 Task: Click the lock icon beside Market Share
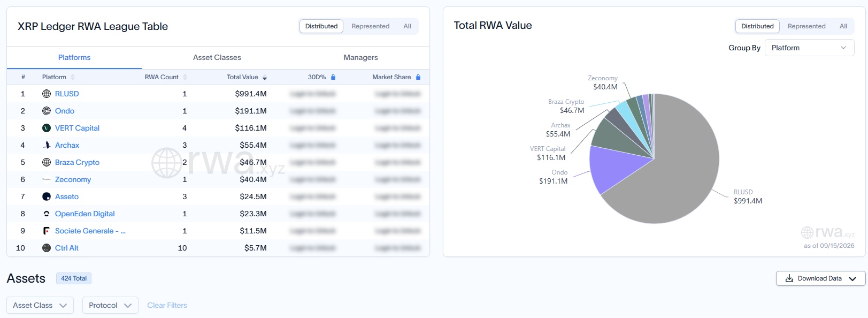pyautogui.click(x=418, y=77)
